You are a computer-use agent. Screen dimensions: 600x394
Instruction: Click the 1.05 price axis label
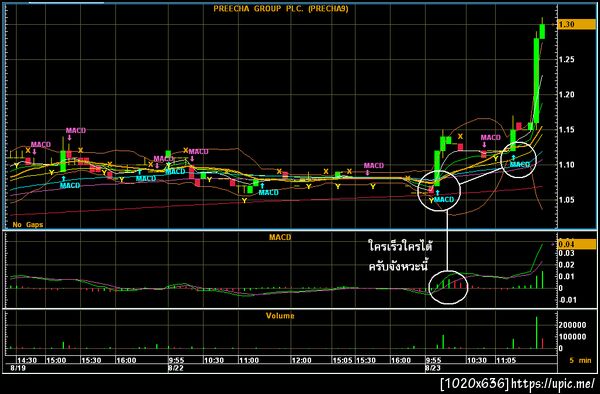[x=566, y=200]
